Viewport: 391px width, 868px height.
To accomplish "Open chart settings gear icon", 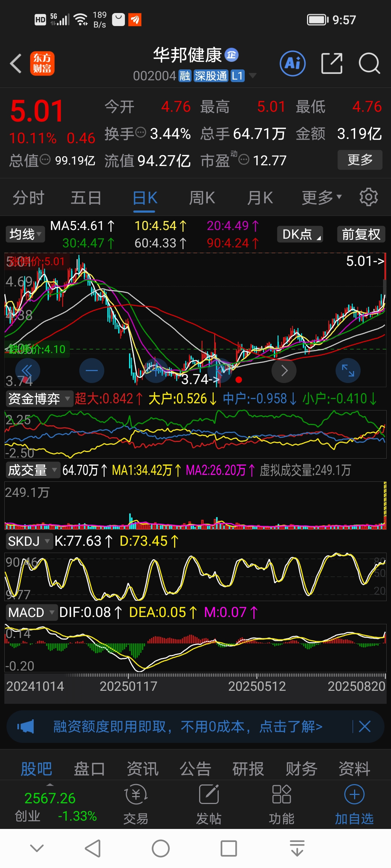I will pyautogui.click(x=369, y=197).
